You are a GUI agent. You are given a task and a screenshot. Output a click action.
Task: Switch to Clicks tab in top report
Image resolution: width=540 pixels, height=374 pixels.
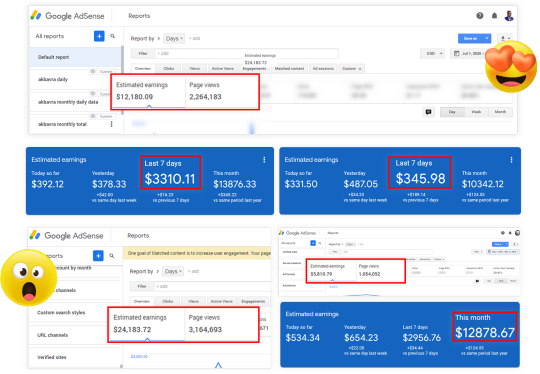click(168, 69)
